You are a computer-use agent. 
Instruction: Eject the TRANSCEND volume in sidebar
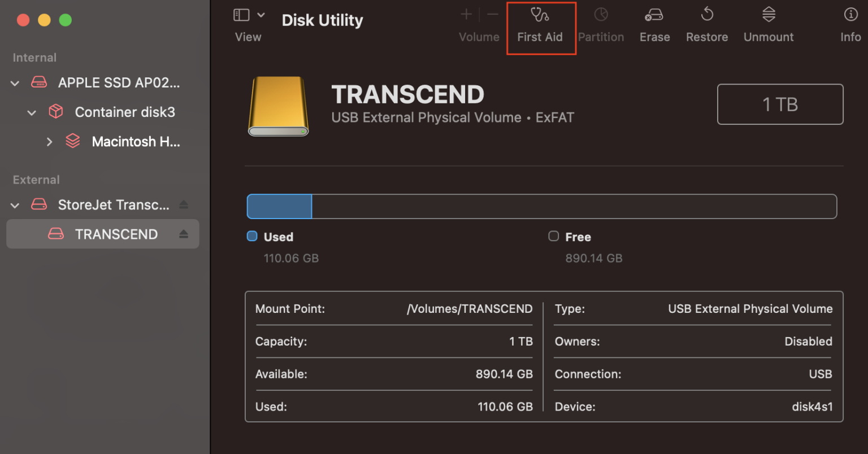click(184, 234)
